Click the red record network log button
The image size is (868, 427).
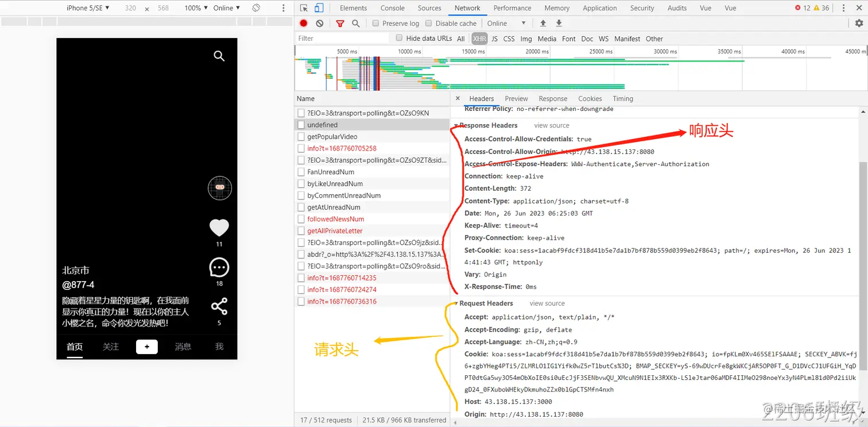click(x=304, y=23)
